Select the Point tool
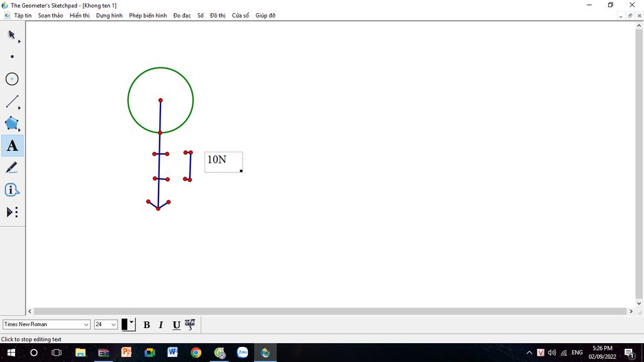644x362 pixels. [12, 57]
